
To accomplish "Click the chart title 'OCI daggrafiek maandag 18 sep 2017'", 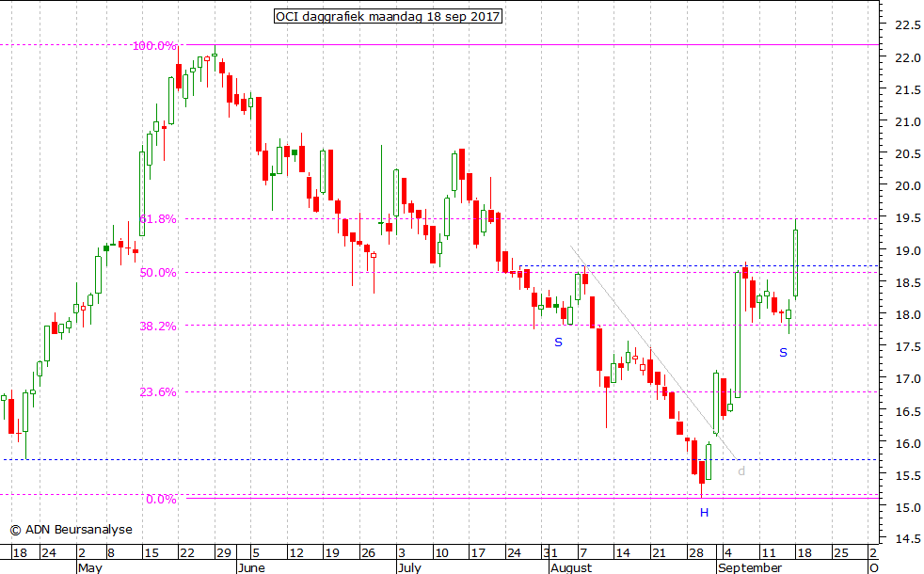I will [389, 17].
